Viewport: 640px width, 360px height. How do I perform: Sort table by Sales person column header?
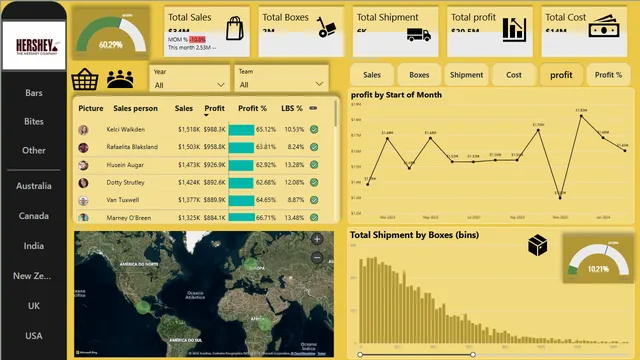click(135, 108)
